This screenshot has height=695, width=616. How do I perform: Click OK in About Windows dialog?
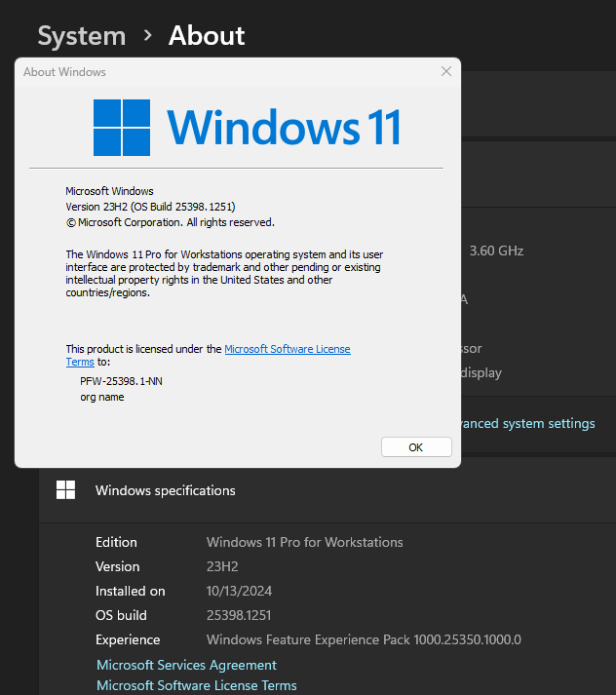416,446
